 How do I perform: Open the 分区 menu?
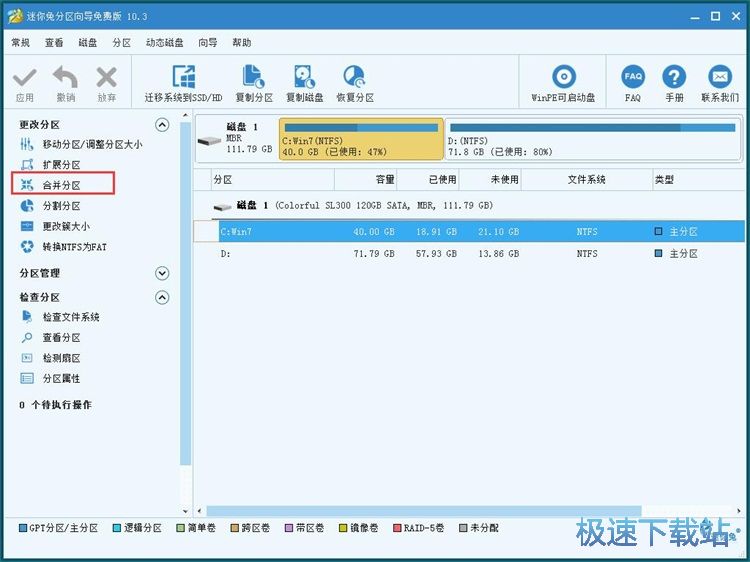121,43
